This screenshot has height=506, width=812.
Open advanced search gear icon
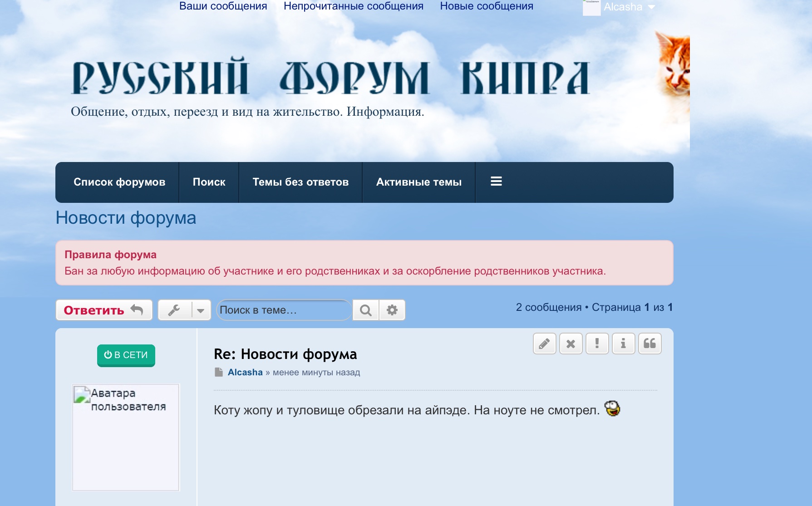(392, 310)
